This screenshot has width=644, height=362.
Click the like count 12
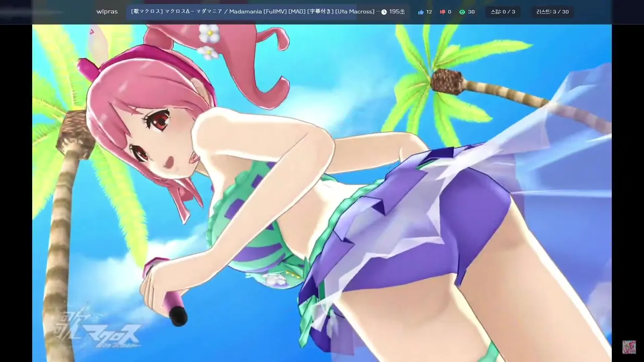[x=429, y=12]
